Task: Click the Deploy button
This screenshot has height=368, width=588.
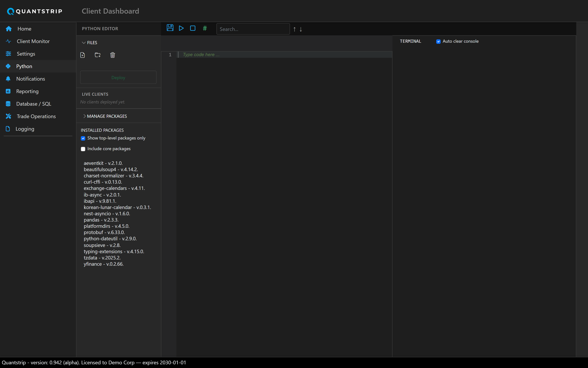Action: click(118, 77)
